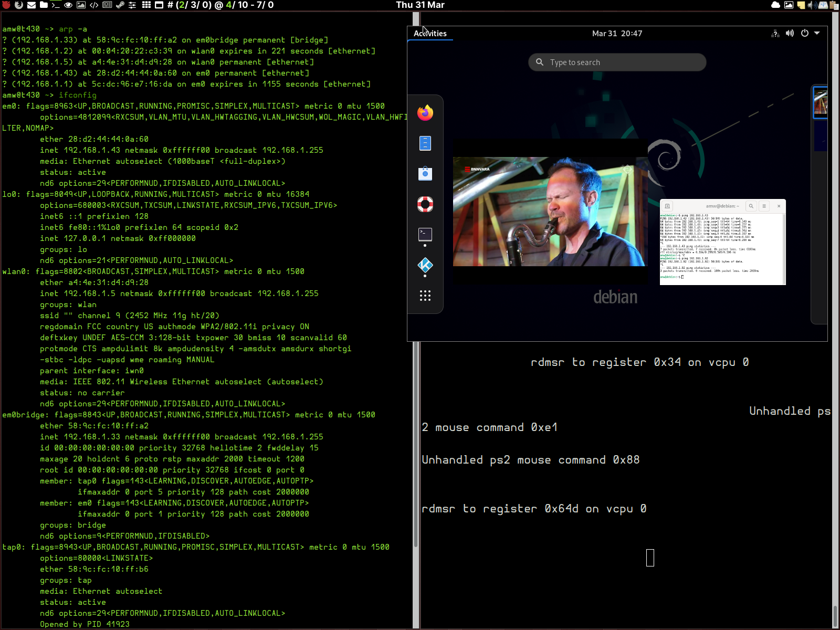Click the yellow sticky note tray icon

pyautogui.click(x=801, y=5)
